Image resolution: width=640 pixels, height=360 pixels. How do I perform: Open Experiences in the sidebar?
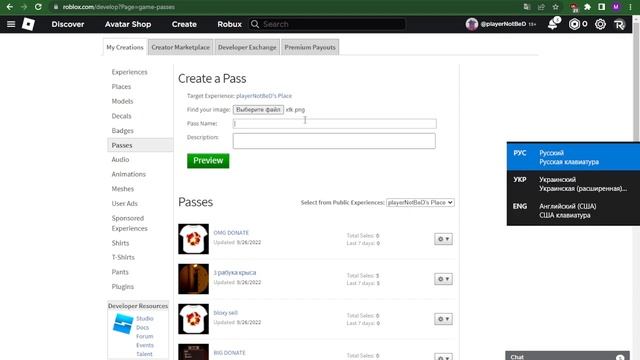click(x=129, y=72)
